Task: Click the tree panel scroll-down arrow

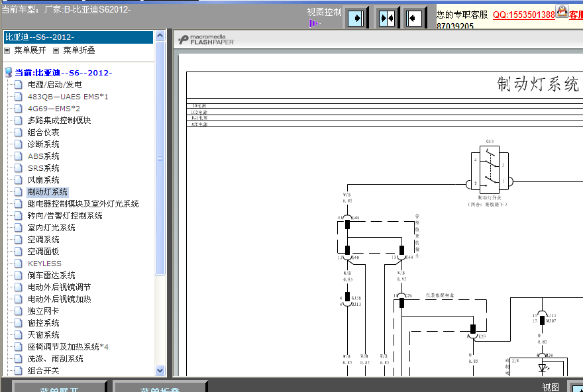Action: 160,370
